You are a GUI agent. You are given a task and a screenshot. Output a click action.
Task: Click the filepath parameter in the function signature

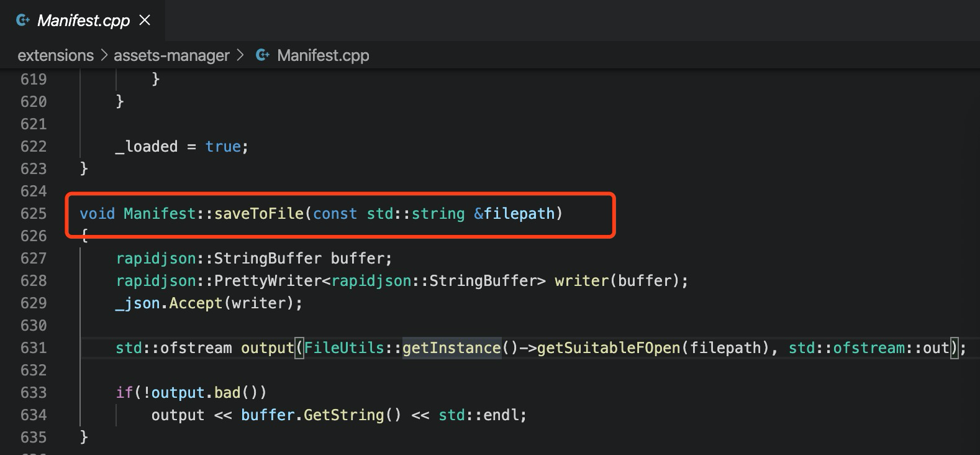(x=519, y=214)
